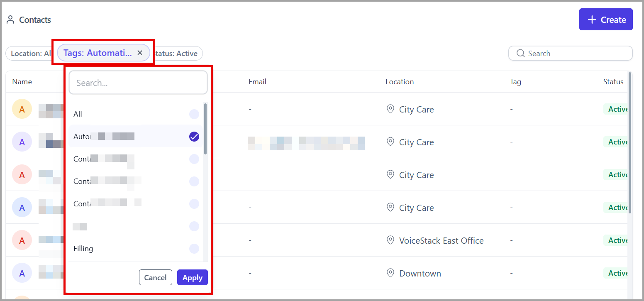The image size is (644, 301).
Task: Click the Apply button
Action: click(193, 278)
